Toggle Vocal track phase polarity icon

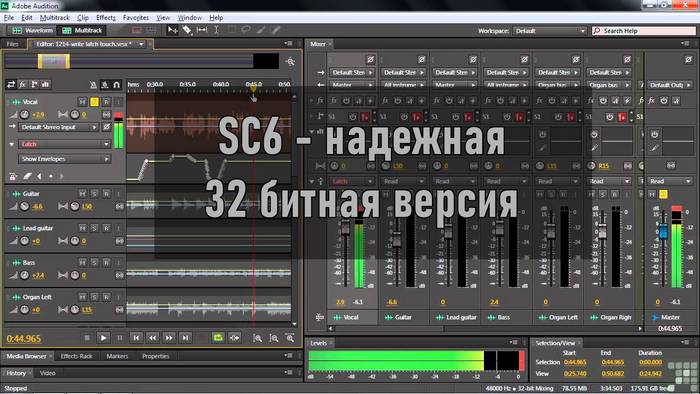pyautogui.click(x=106, y=127)
